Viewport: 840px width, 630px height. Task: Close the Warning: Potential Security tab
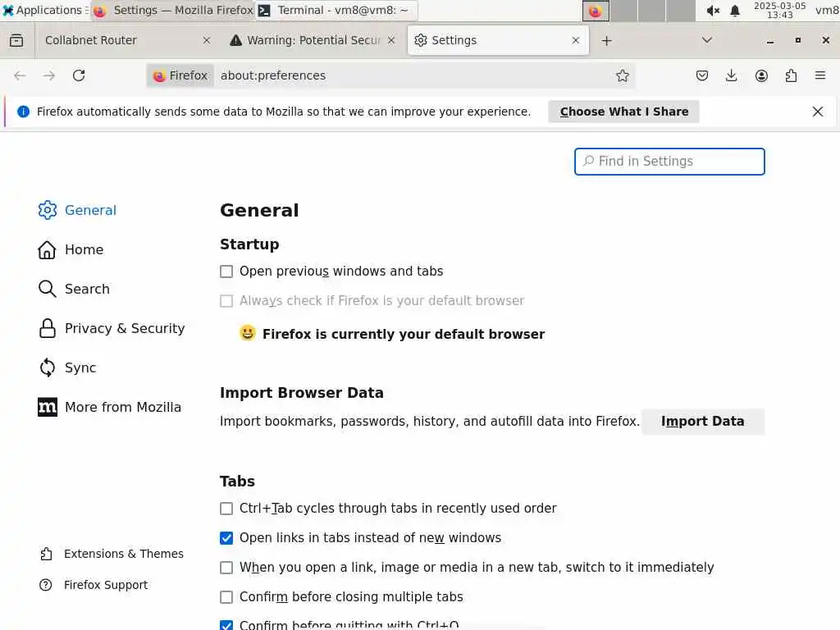point(391,40)
